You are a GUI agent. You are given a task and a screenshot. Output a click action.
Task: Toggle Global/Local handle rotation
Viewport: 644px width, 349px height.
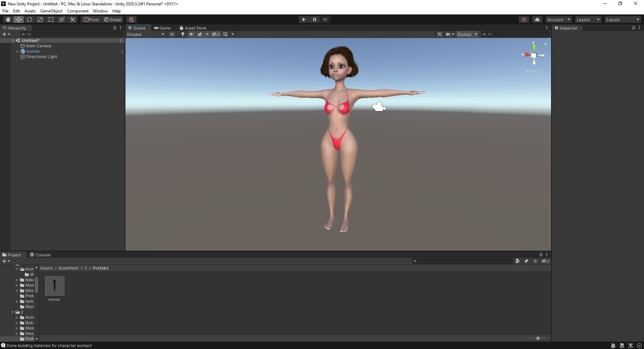point(113,19)
